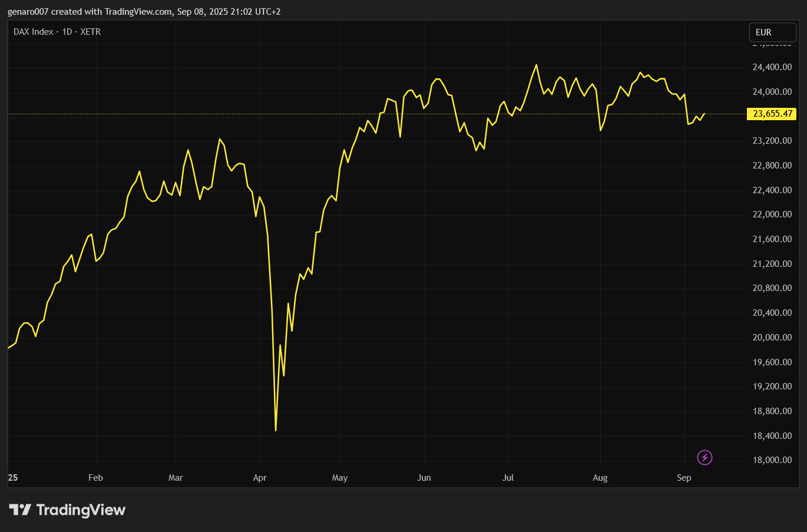Click the chart dip near April low
The width and height of the screenshot is (807, 532).
pos(276,430)
